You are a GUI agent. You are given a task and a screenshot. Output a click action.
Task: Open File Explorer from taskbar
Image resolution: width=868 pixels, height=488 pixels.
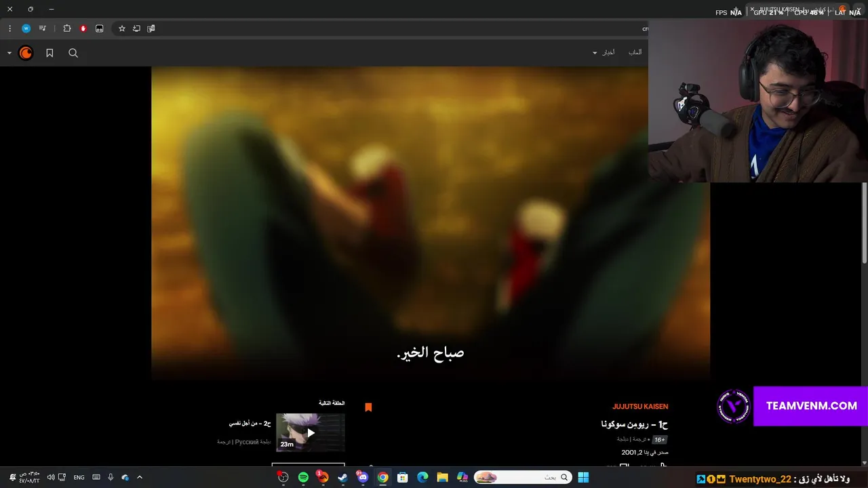point(442,477)
